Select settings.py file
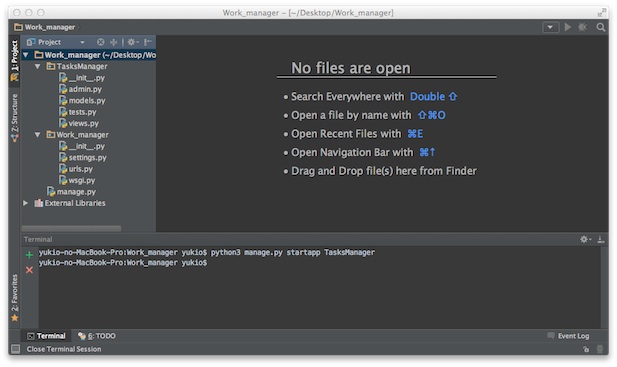The image size is (617, 367). click(87, 158)
